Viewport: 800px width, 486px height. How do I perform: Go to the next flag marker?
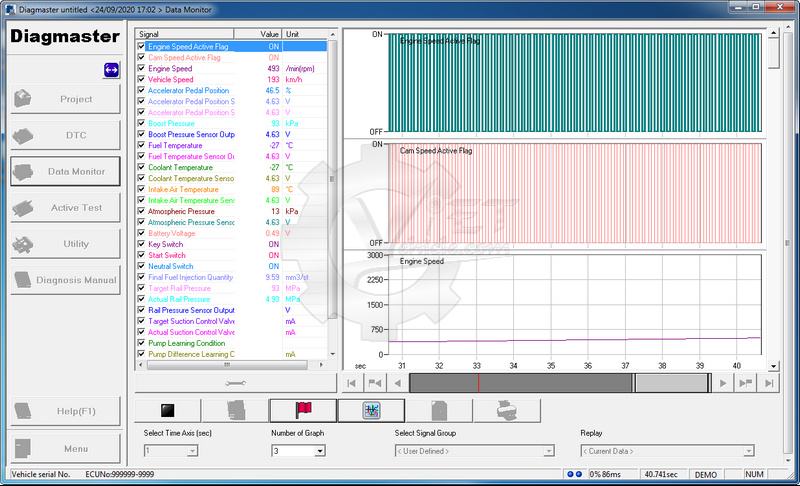coord(746,383)
